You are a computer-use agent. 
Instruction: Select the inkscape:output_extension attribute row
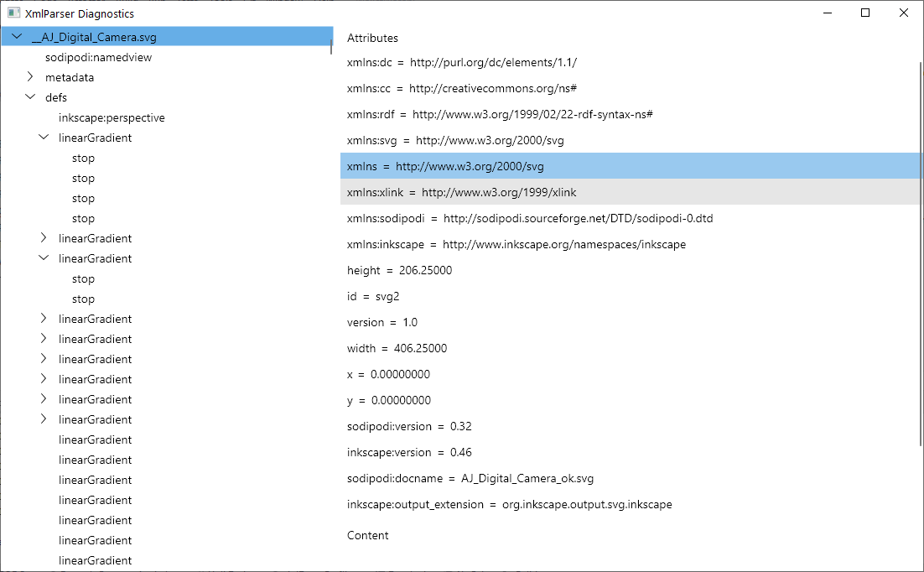coord(508,504)
